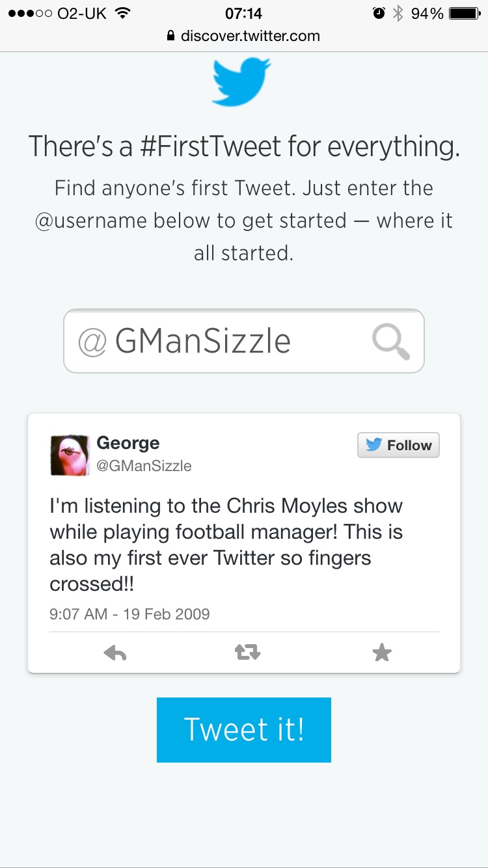Click the blue Twitter bird logo
Image resolution: width=488 pixels, height=868 pixels.
click(x=241, y=82)
